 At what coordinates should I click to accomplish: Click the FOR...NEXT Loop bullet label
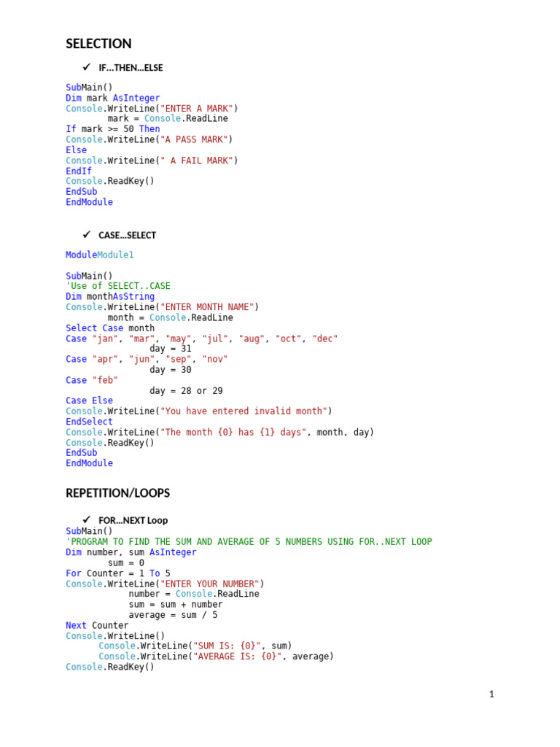pyautogui.click(x=133, y=521)
